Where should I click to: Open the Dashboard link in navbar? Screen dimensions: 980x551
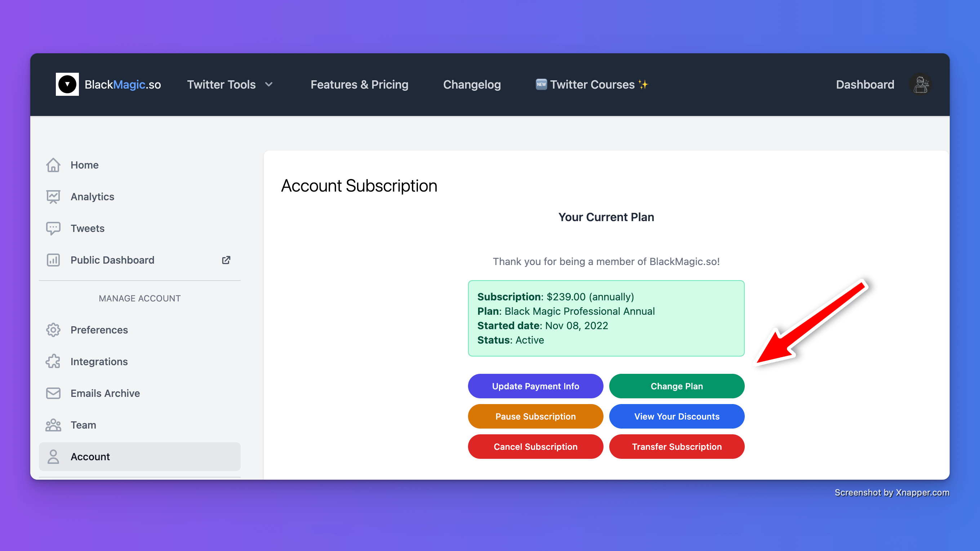pos(865,84)
